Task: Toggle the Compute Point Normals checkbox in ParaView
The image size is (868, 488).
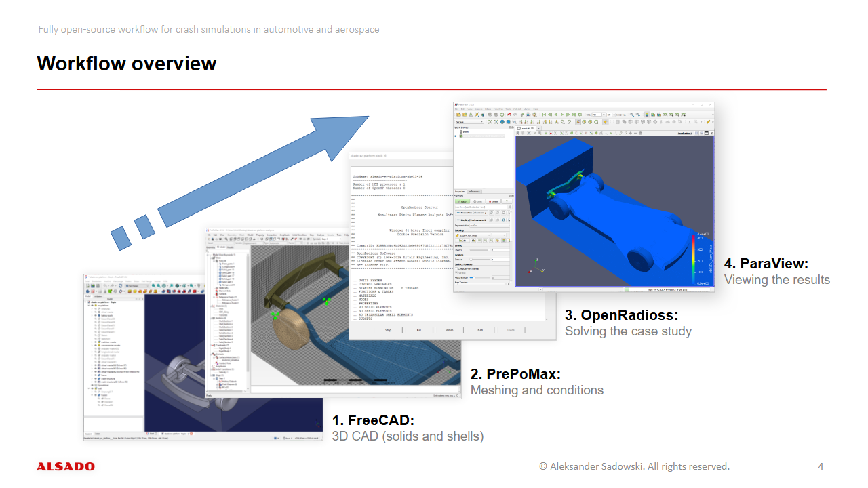Action: click(456, 268)
